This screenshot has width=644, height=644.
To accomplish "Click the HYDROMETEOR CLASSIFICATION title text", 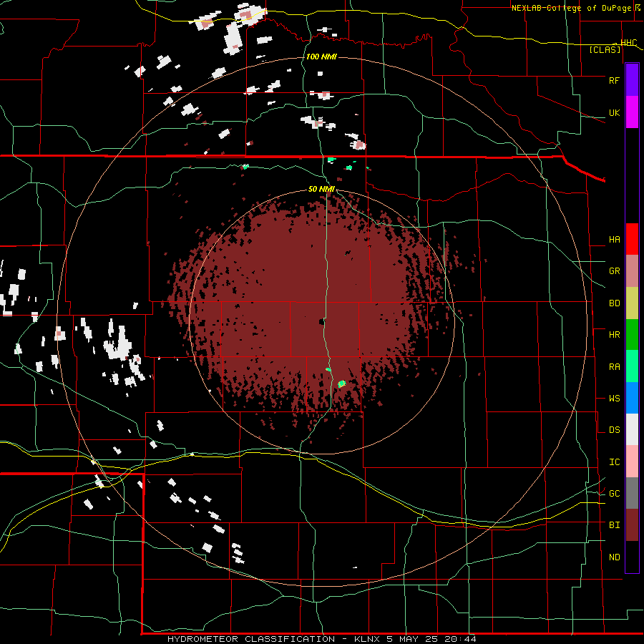I will (x=251, y=639).
